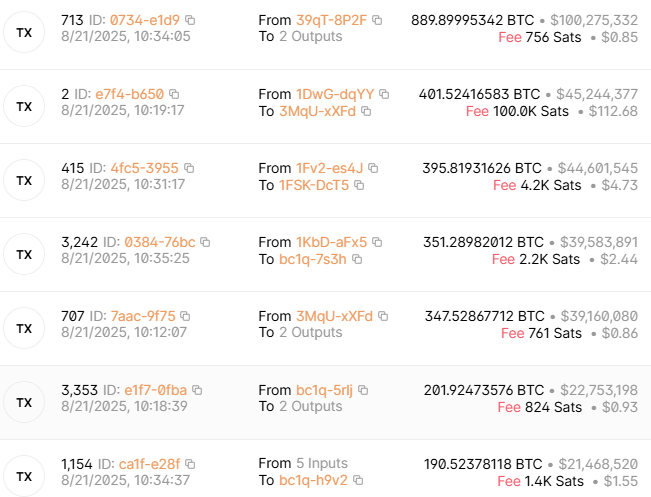Copy sender address 39qT-8P2F

377,20
